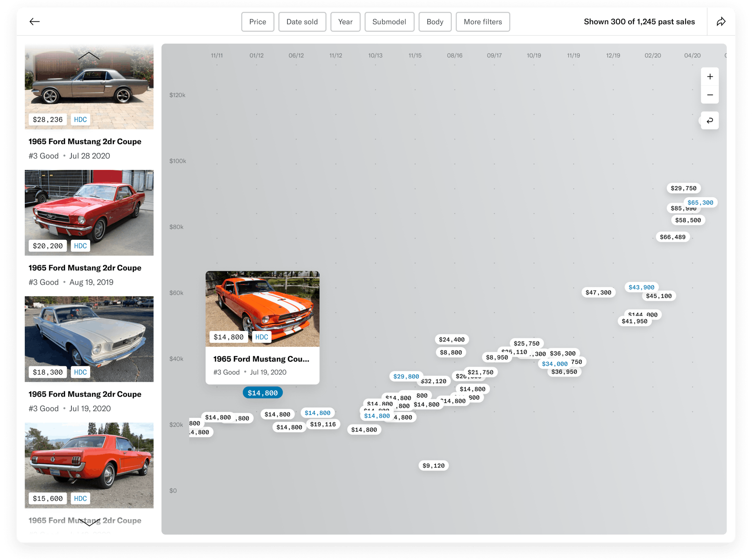752x560 pixels.
Task: Open the share icon at the top right
Action: point(721,21)
